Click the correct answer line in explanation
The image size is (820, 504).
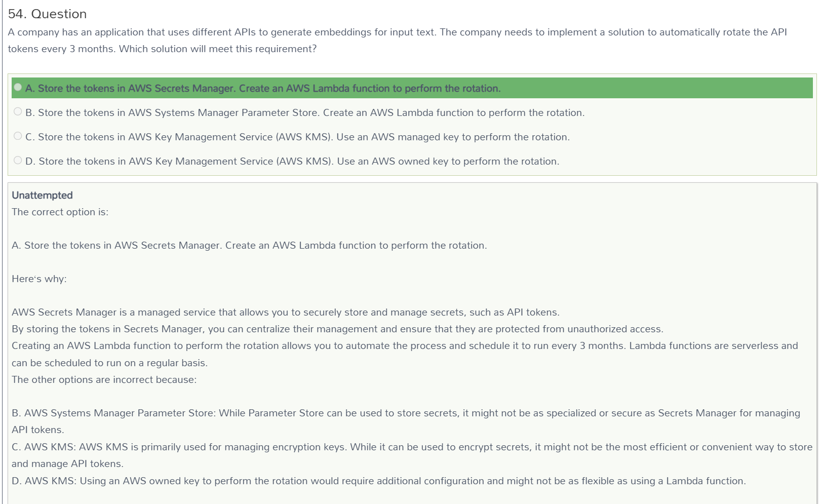(249, 245)
